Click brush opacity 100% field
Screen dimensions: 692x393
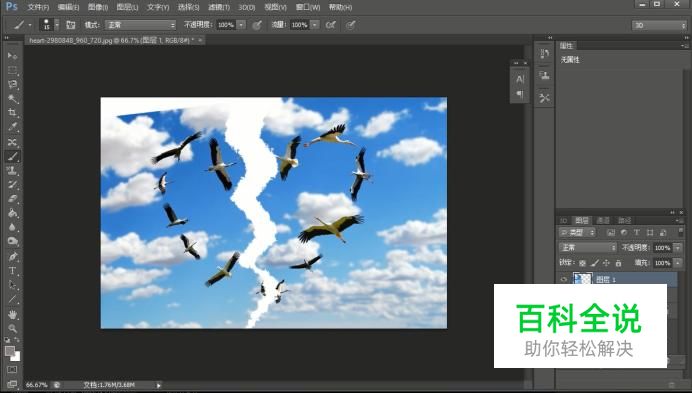pos(226,25)
